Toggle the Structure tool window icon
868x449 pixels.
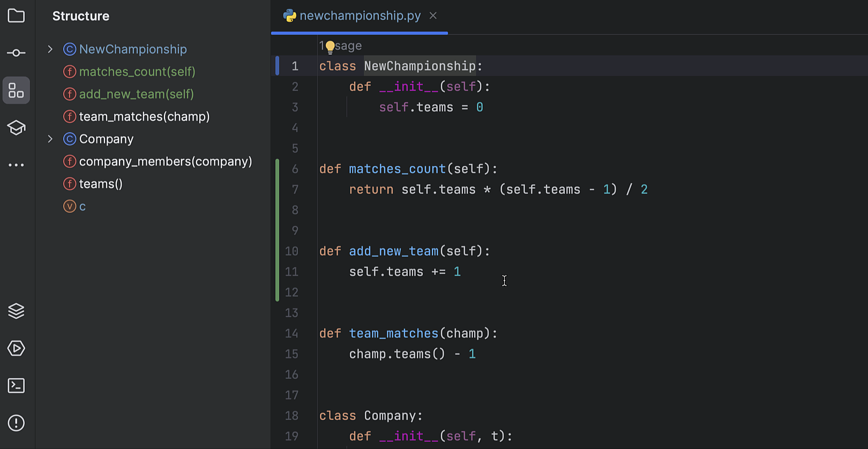point(16,91)
